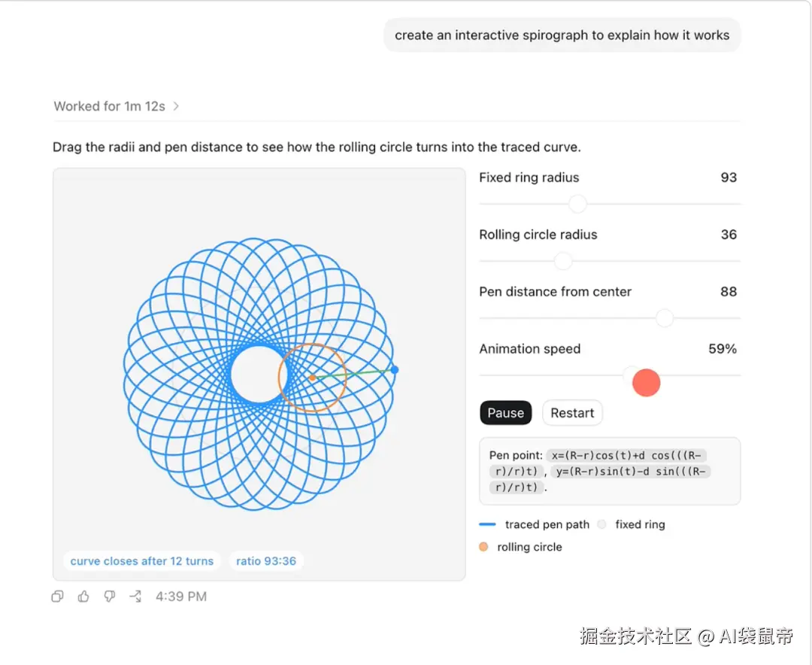
Task: Click the 'Worked for 1m 12s' label
Action: [x=109, y=106]
